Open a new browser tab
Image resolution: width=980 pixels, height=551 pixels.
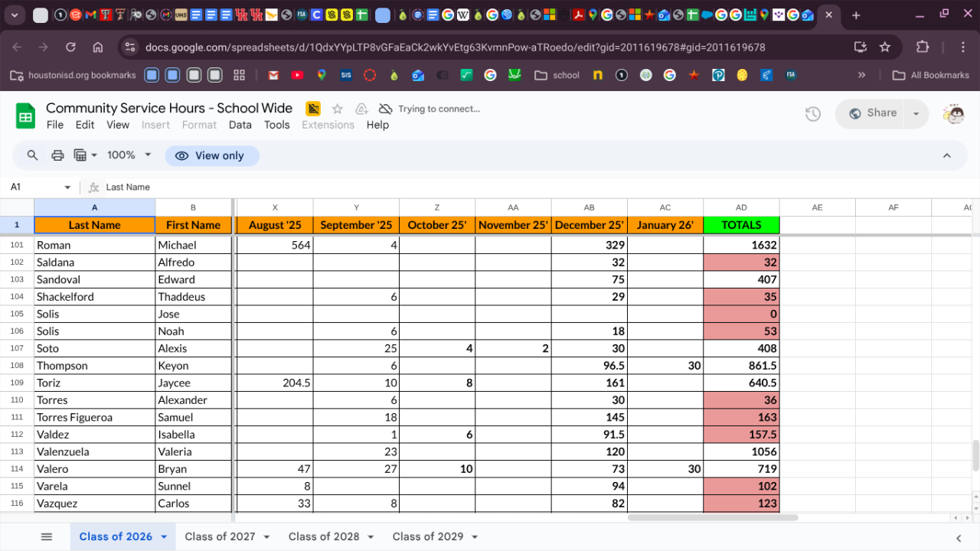tap(856, 15)
